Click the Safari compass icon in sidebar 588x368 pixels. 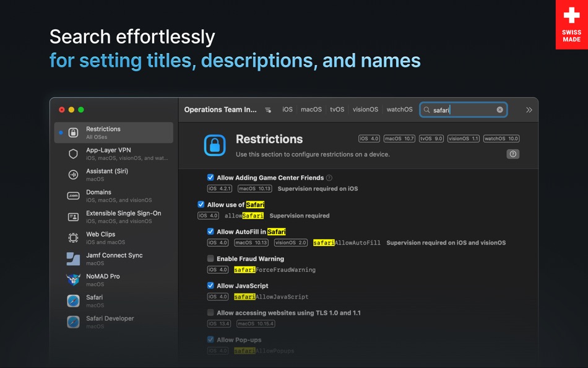pyautogui.click(x=73, y=301)
